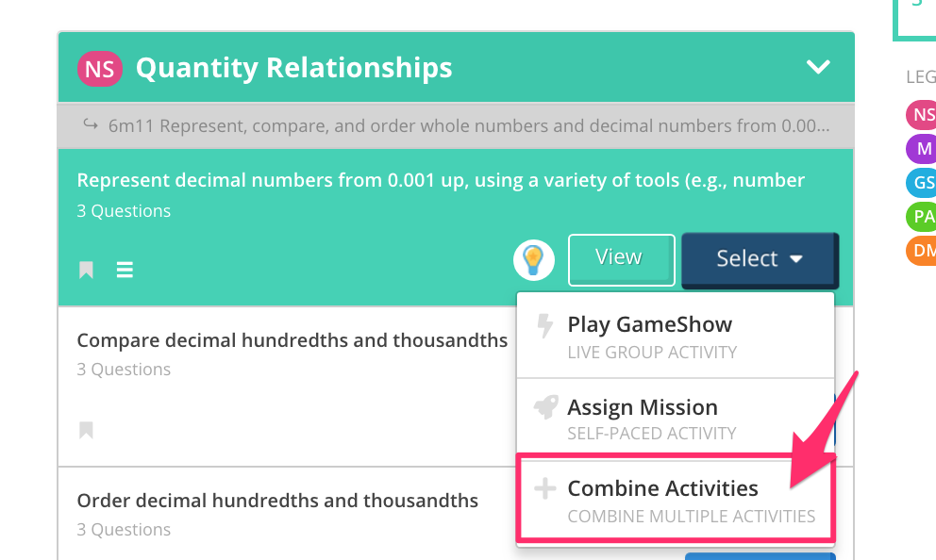Click the purple M badge in the legend

pyautogui.click(x=920, y=149)
